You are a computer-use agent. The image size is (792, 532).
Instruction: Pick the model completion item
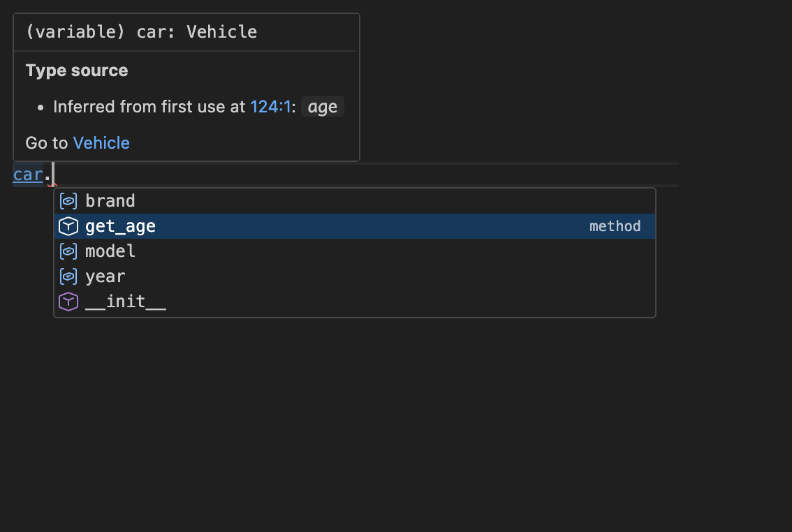(109, 251)
